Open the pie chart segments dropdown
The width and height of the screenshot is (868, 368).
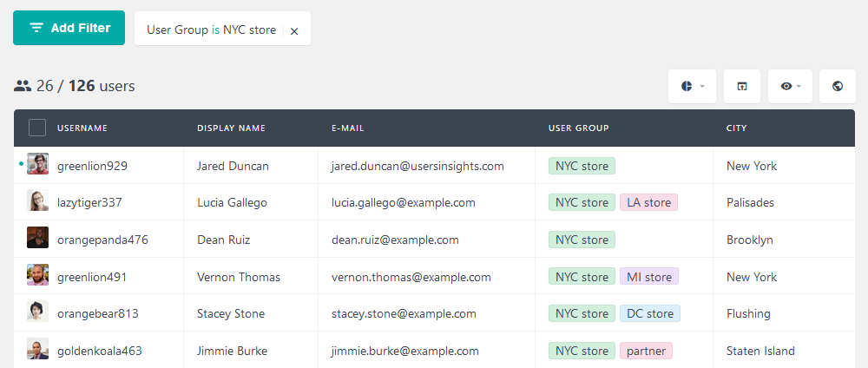pos(692,86)
